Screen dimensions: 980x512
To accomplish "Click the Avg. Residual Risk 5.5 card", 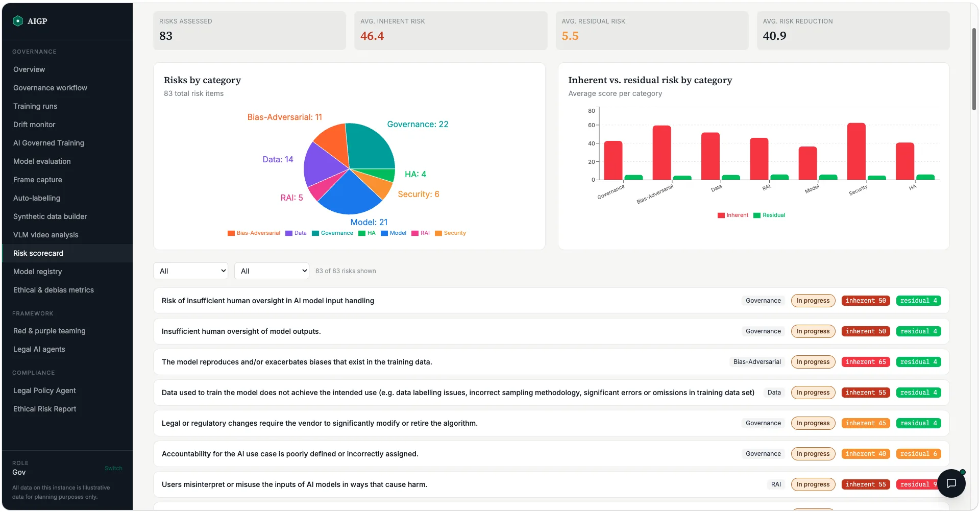I will click(x=652, y=31).
